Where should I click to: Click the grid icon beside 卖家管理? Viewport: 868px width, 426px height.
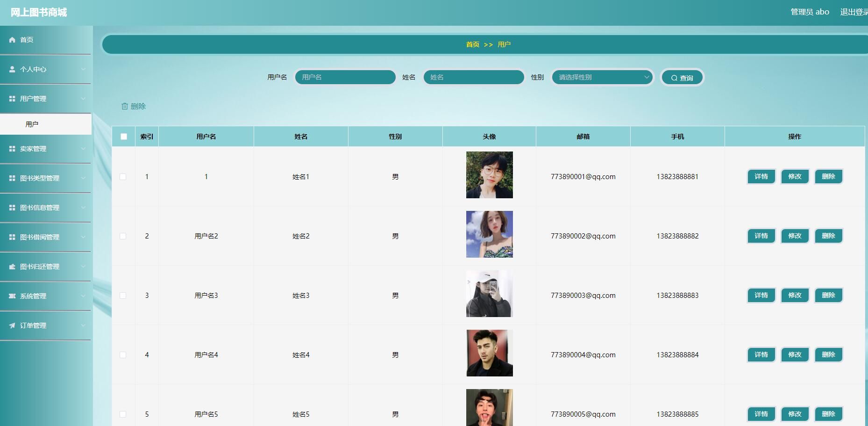coord(12,149)
